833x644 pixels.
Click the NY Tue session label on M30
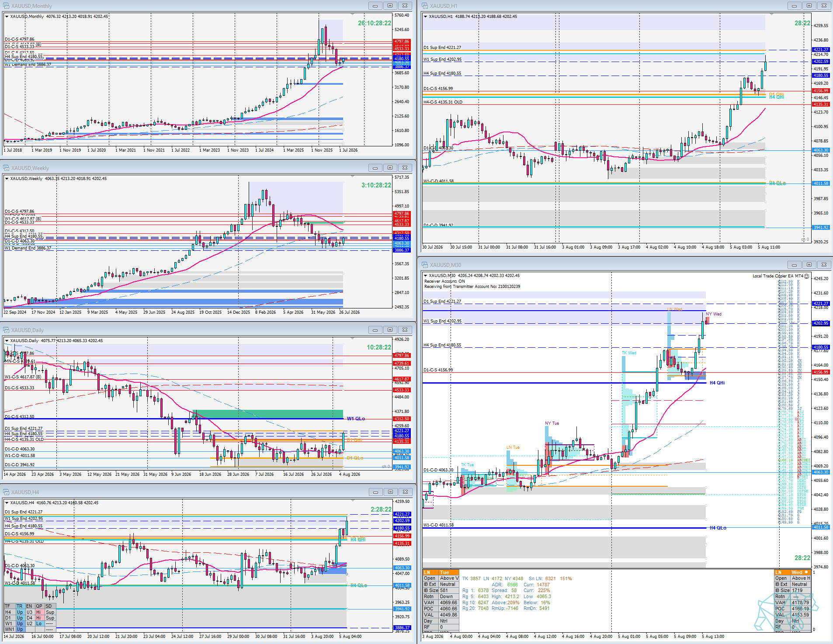(x=552, y=423)
